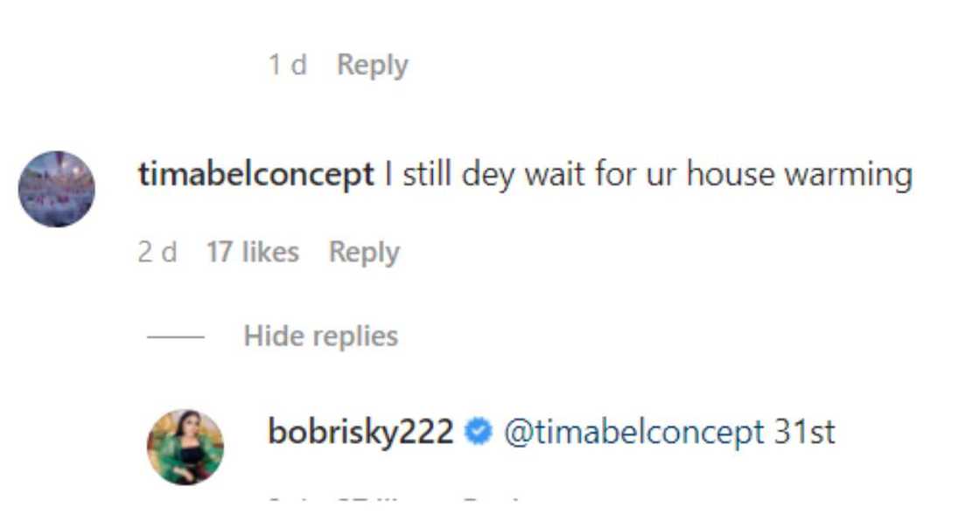Open bobrisky222's profile picture
This screenshot has width=980, height=514.
(185, 447)
